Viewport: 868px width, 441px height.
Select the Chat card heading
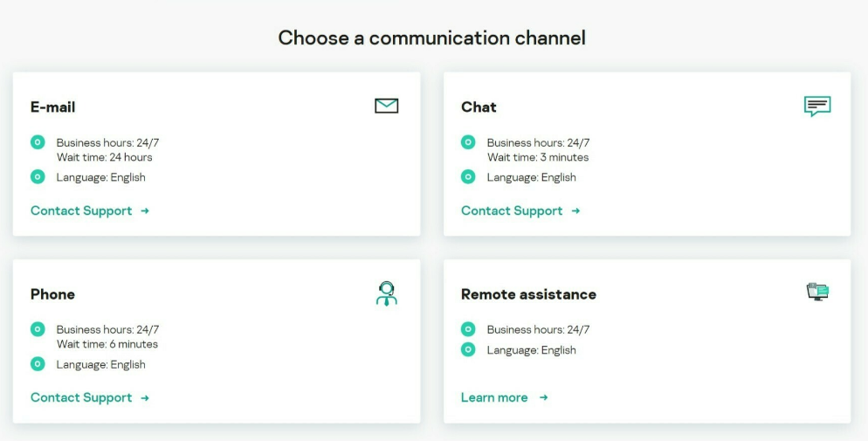tap(479, 107)
